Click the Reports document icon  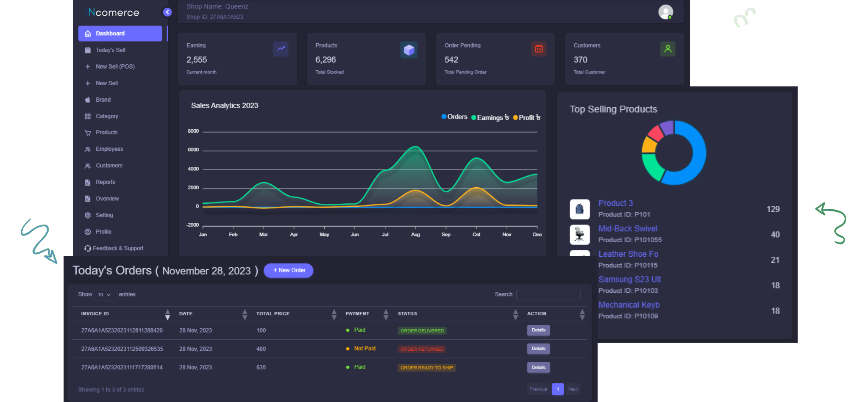click(88, 182)
